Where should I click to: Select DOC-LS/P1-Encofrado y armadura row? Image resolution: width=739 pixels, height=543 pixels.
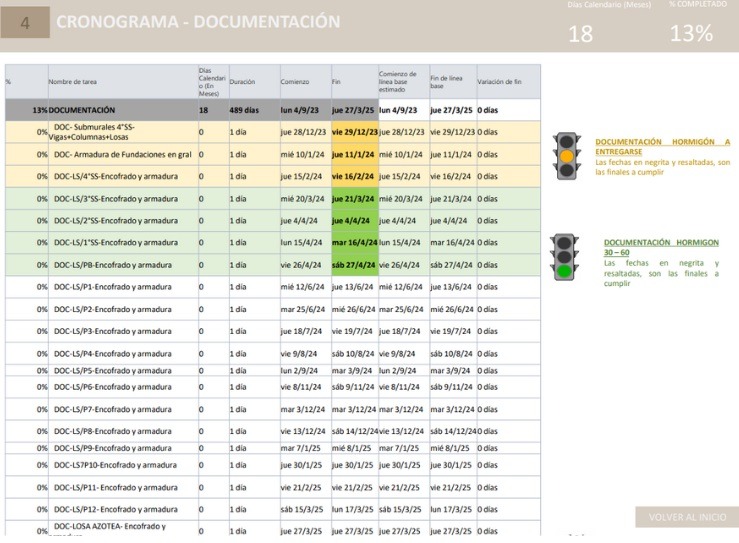tap(273, 287)
